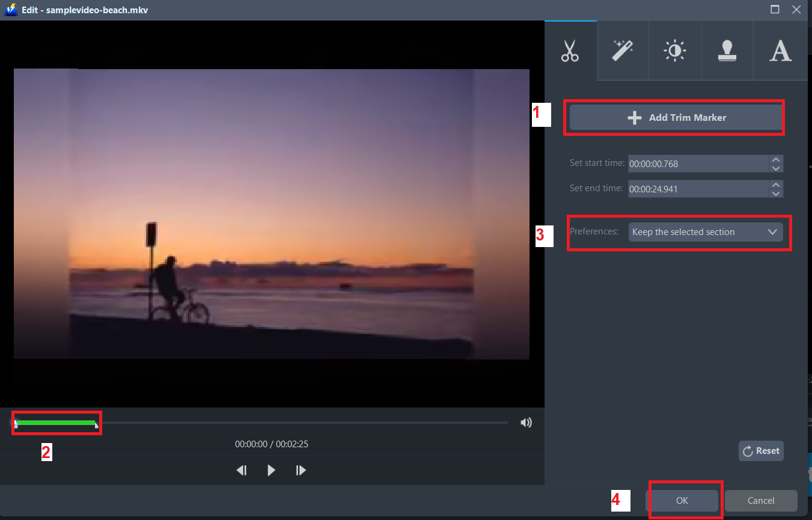Step backward one frame in preview
The height and width of the screenshot is (520, 812).
241,470
